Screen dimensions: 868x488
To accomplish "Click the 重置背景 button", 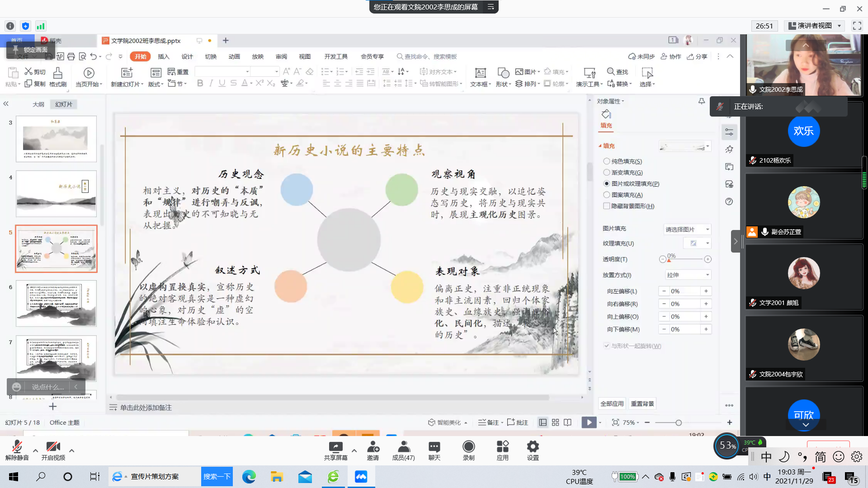I will pos(642,404).
